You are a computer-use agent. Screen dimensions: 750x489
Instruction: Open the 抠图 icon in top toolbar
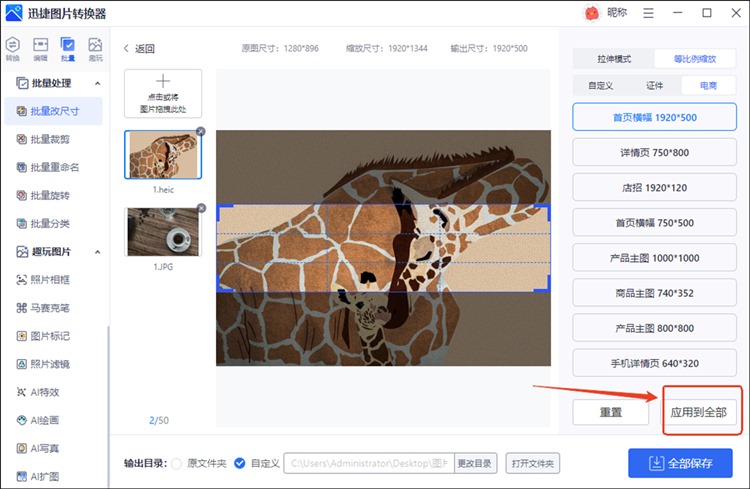click(x=95, y=47)
